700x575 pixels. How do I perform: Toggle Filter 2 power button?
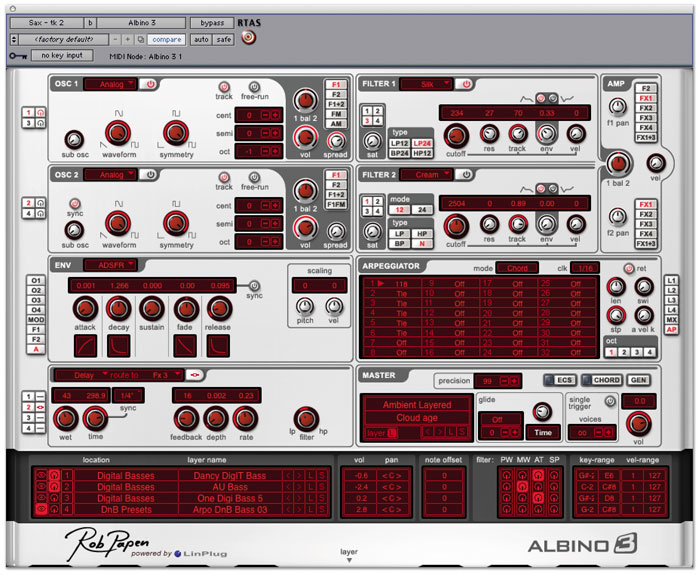467,175
